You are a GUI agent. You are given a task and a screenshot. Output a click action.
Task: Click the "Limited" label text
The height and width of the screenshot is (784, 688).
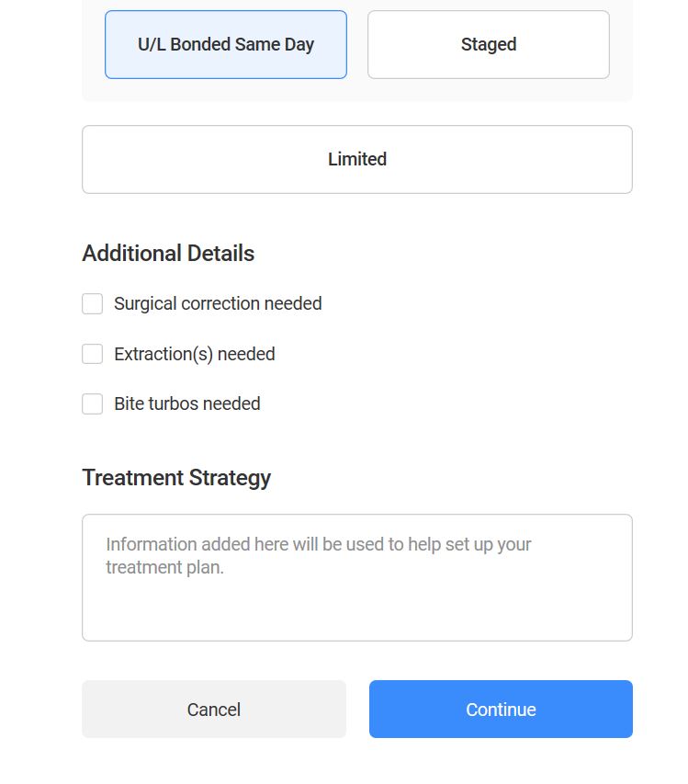[356, 159]
